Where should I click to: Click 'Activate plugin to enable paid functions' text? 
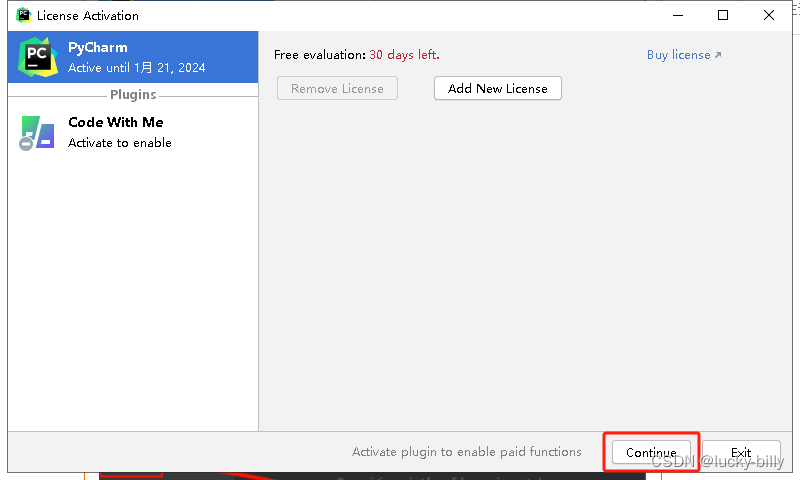click(466, 452)
